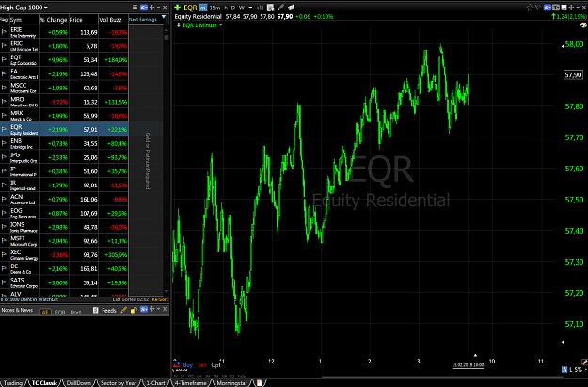This screenshot has width=588, height=387.
Task: Click the watchlist panel move icon
Action: [x=152, y=8]
